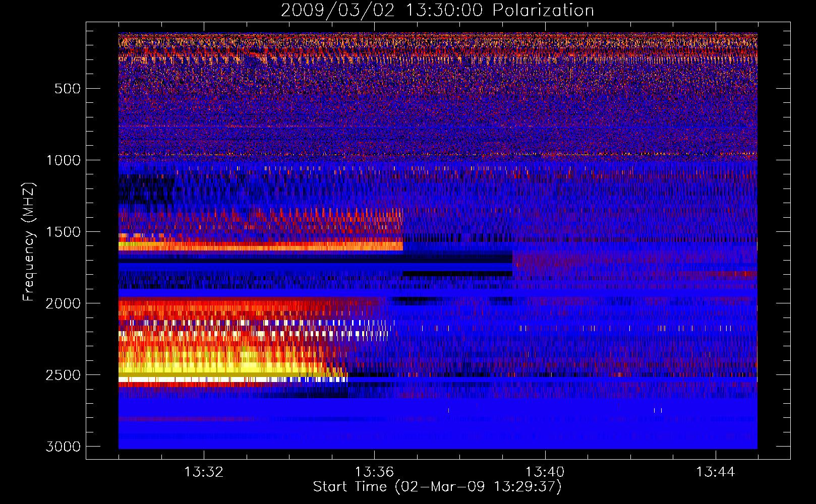The image size is (816, 504).
Task: Click the 500 frequency tick label
Action: pyautogui.click(x=68, y=89)
